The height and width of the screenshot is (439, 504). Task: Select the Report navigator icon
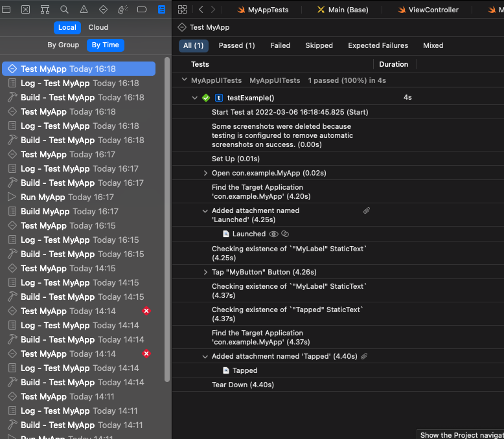pos(162,10)
